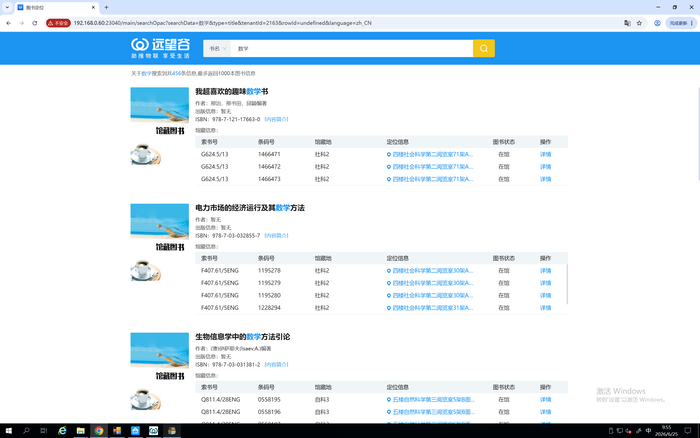Open the 书名 search type dropdown
Viewport: 700px width, 438px height.
(217, 48)
